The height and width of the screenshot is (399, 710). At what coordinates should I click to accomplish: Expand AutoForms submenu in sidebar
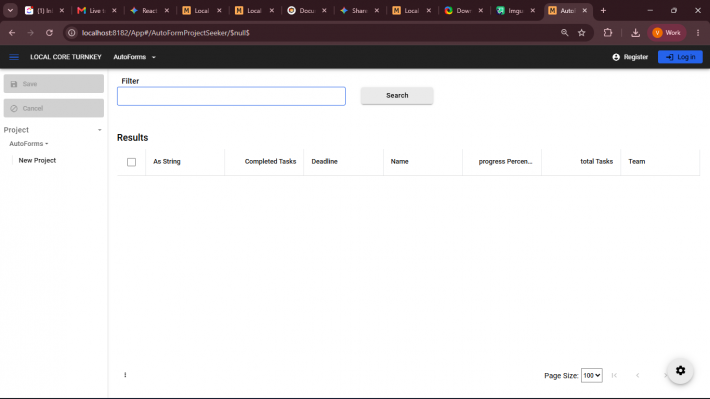tap(29, 144)
